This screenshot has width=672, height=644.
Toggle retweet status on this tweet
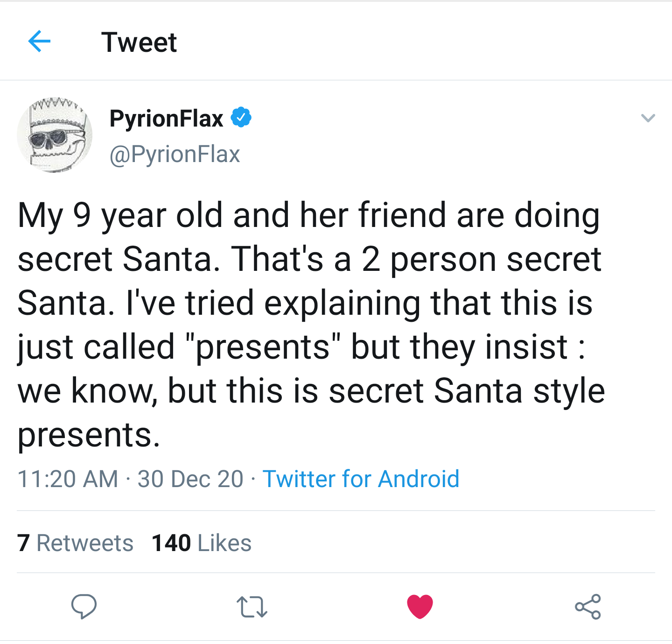[x=252, y=607]
